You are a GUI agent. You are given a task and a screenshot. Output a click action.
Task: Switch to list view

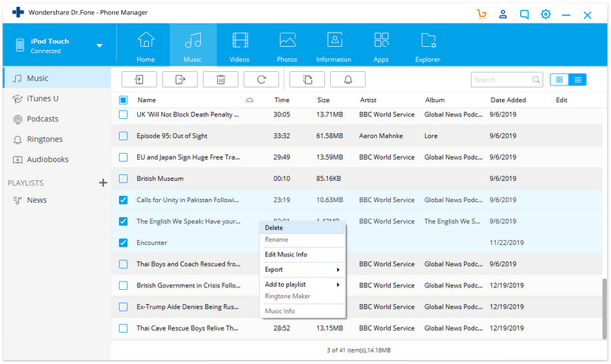(578, 79)
